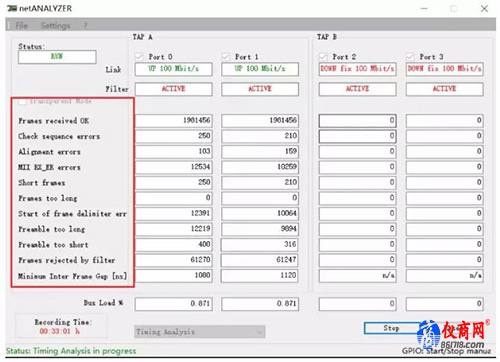
Task: Click Port 0 filter ACTIVE button
Action: pyautogui.click(x=173, y=89)
